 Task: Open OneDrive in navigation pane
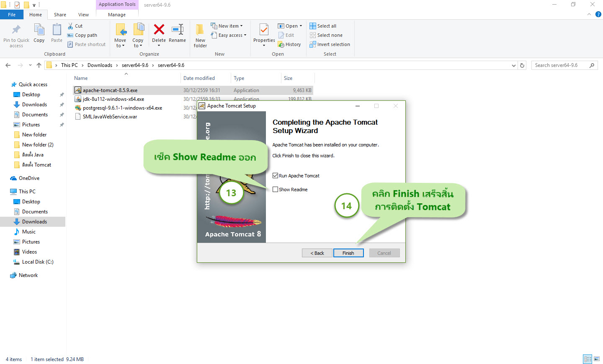[29, 178]
